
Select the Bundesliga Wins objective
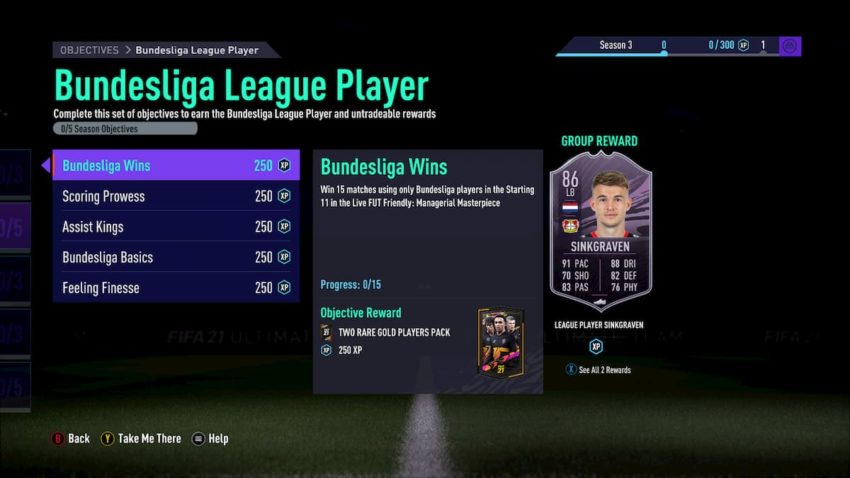(x=176, y=165)
